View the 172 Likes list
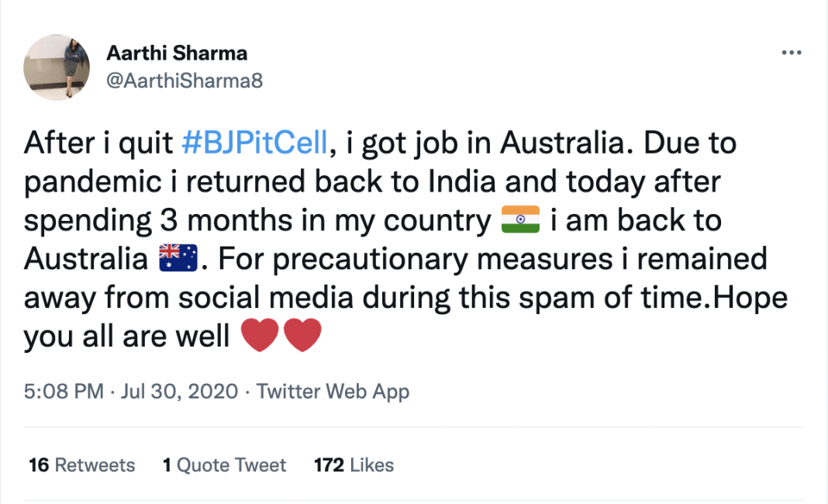Viewport: 828px width, 504px height. click(x=354, y=465)
